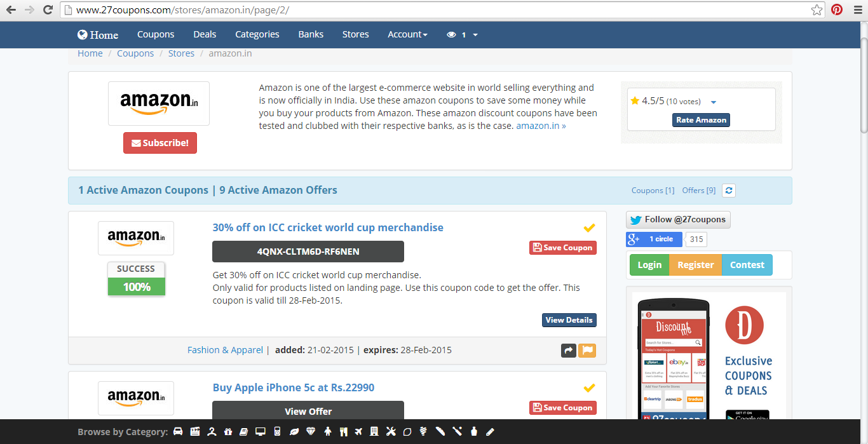Viewport: 868px width, 444px height.
Task: Click the Rate Amazon button
Action: pos(701,120)
